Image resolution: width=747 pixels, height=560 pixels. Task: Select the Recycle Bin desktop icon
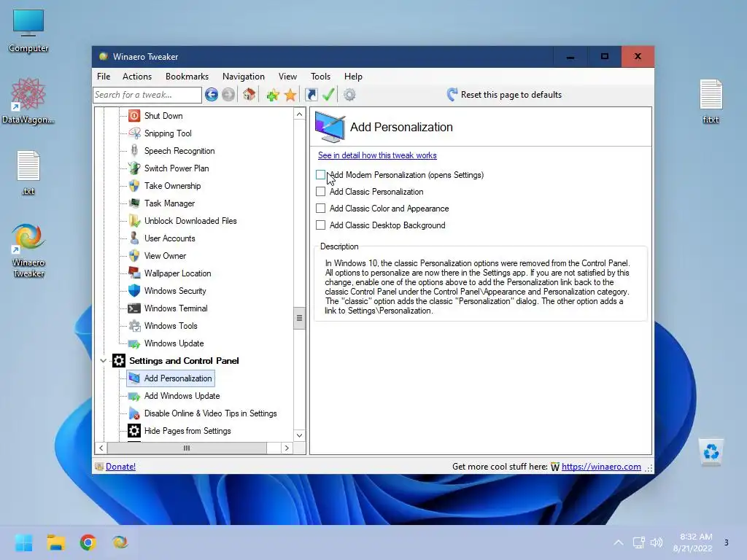pos(711,451)
